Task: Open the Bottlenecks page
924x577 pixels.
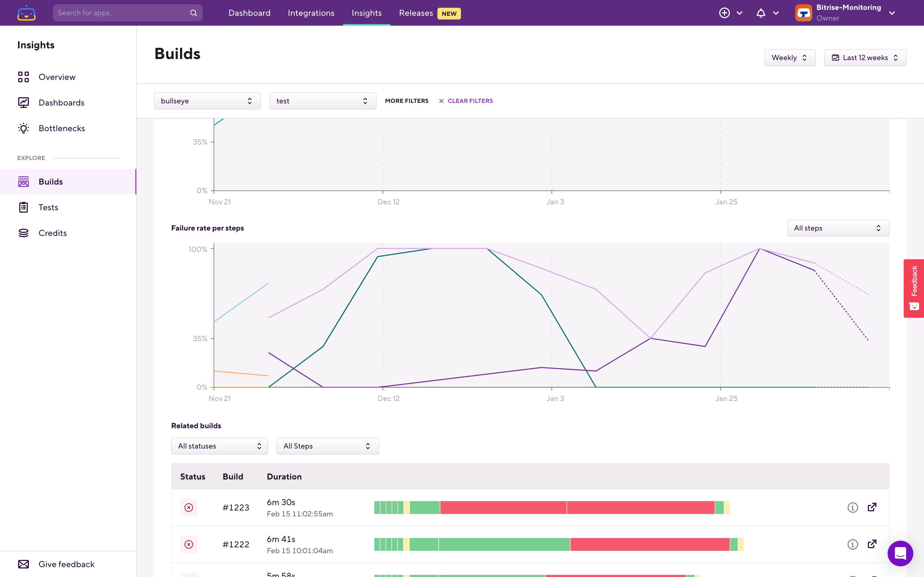Action: tap(61, 128)
